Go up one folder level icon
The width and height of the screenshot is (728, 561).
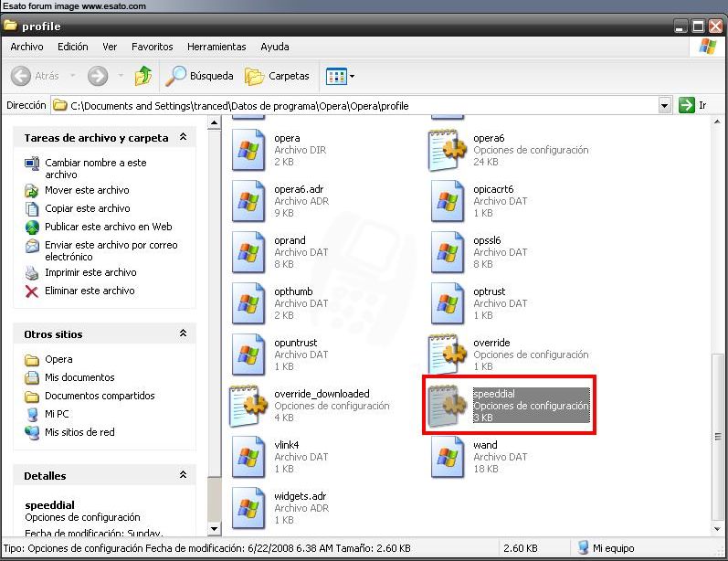(143, 76)
